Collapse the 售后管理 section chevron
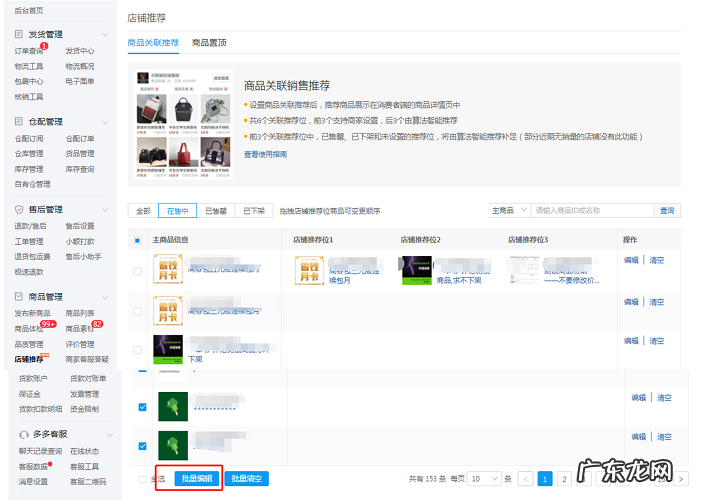The height and width of the screenshot is (500, 711). [x=105, y=210]
